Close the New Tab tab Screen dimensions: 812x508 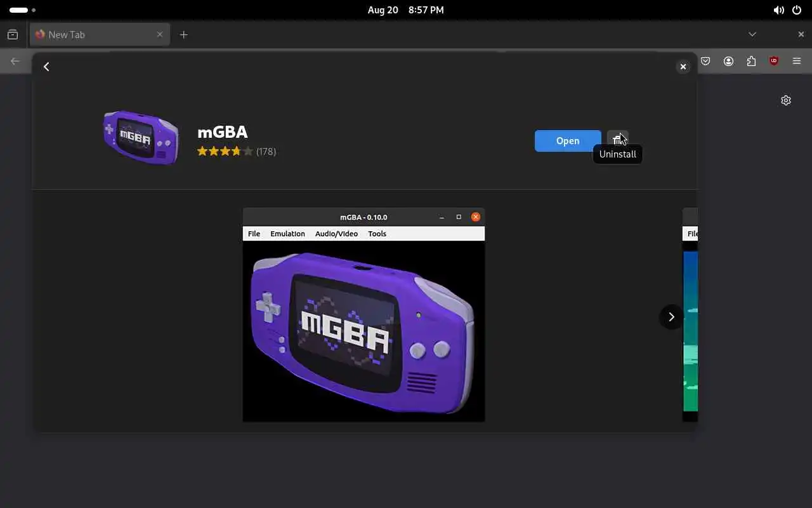[160, 34]
